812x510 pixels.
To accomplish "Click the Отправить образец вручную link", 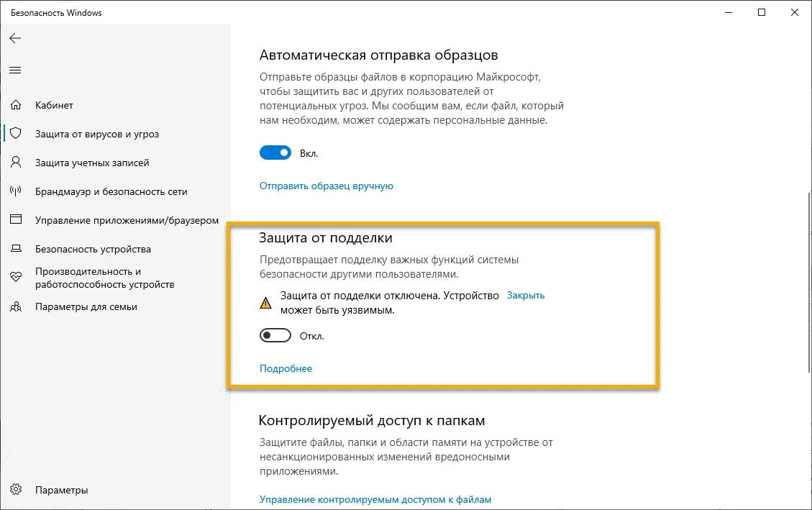I will click(x=326, y=186).
